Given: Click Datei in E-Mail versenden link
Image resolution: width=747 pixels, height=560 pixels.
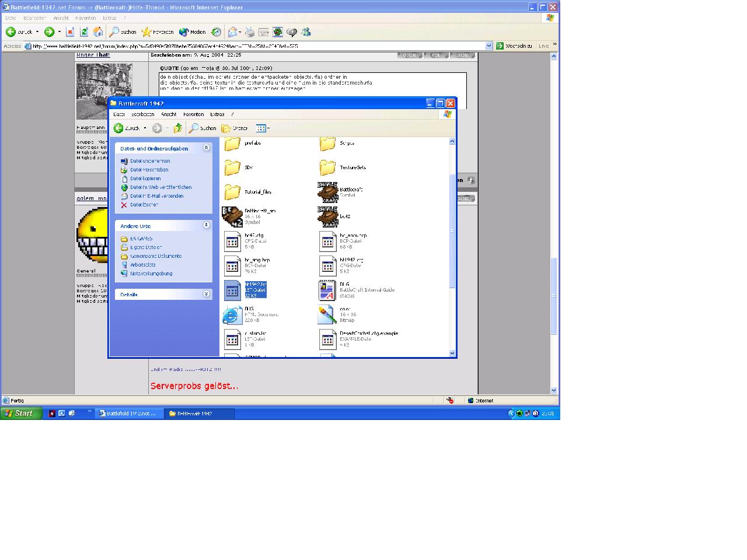Looking at the screenshot, I should pos(156,196).
